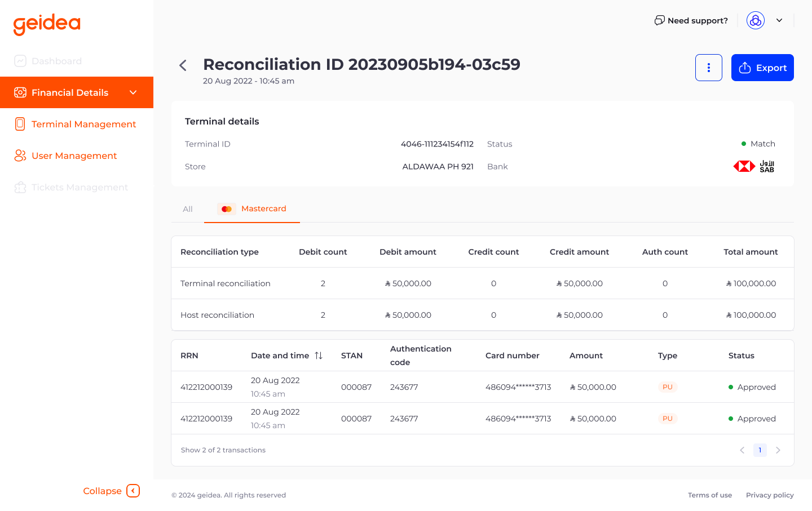Click the user profile avatar icon
This screenshot has width=812, height=511.
click(x=755, y=20)
